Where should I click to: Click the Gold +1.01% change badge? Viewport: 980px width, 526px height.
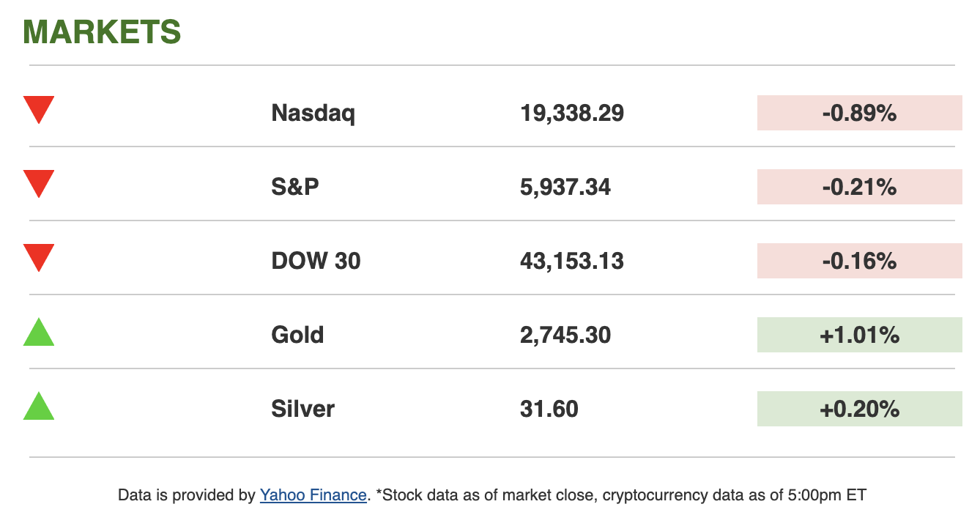click(x=859, y=335)
